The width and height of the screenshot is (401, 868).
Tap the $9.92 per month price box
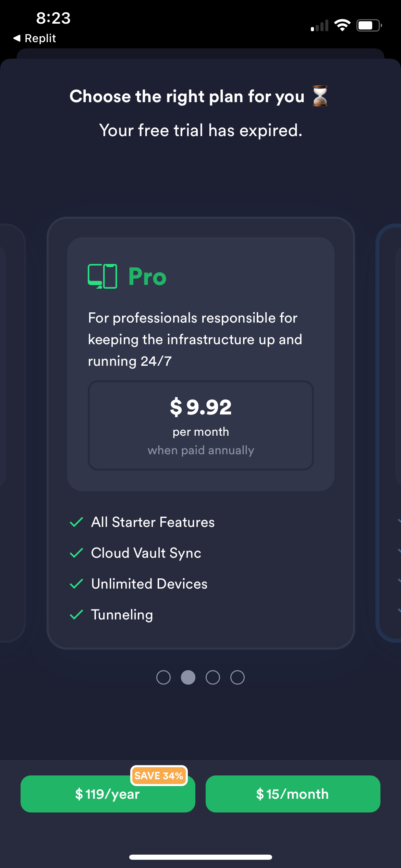(x=201, y=425)
